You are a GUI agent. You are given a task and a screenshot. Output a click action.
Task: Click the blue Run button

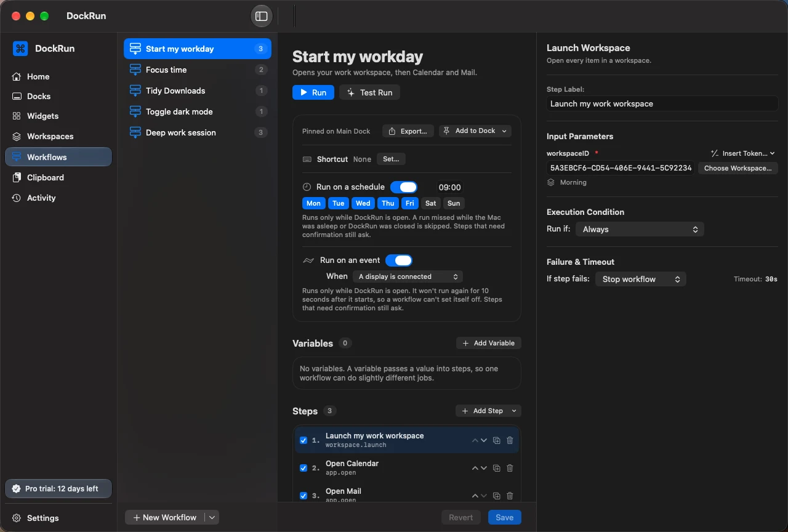pyautogui.click(x=313, y=92)
